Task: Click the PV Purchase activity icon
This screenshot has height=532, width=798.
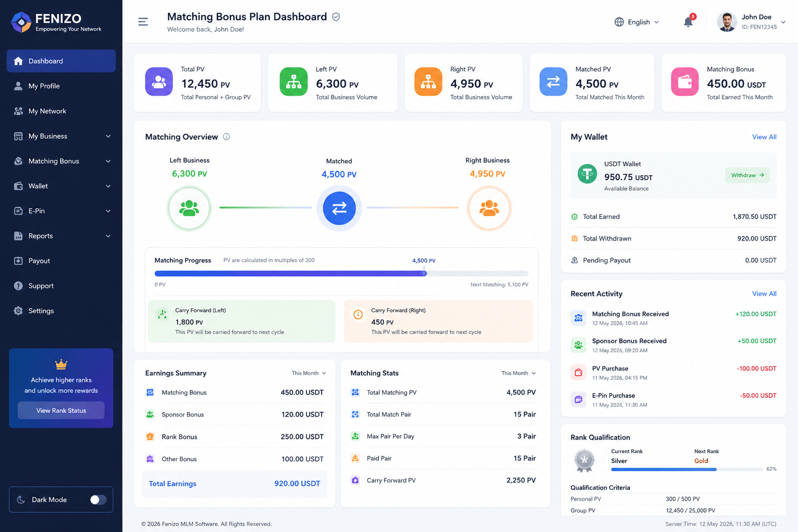Action: [x=578, y=372]
